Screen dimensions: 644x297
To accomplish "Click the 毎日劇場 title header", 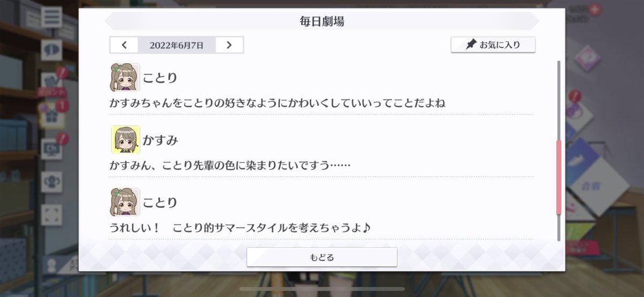I will click(x=322, y=21).
